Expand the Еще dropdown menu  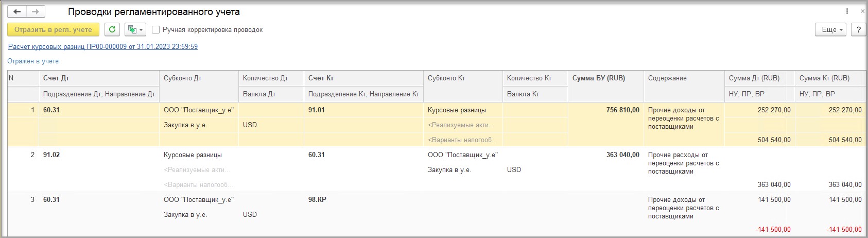[831, 30]
